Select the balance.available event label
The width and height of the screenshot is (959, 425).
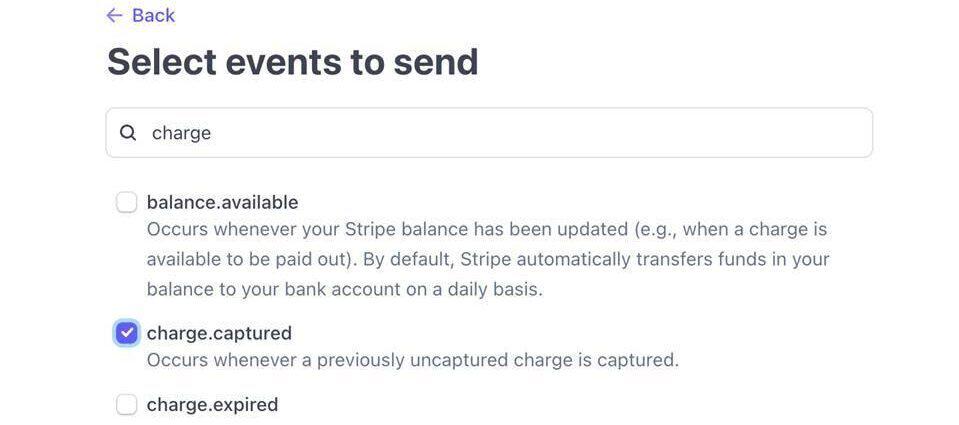point(222,203)
